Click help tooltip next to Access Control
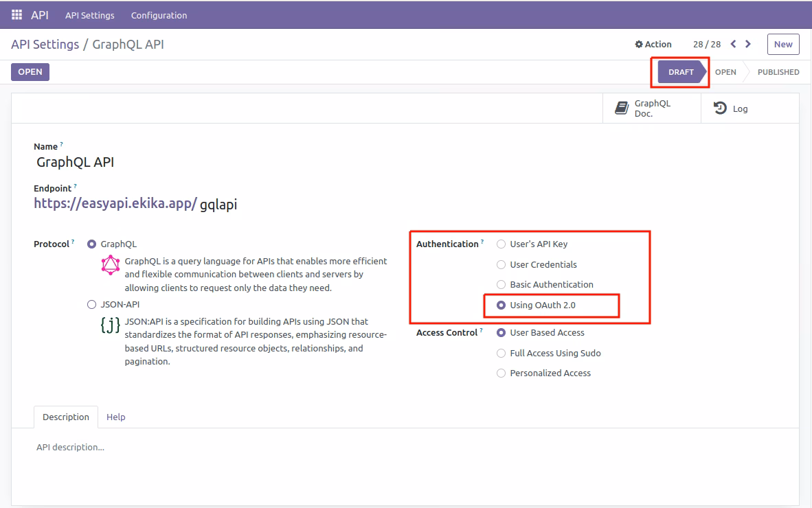Viewport: 812px width, 508px height. coord(481,330)
